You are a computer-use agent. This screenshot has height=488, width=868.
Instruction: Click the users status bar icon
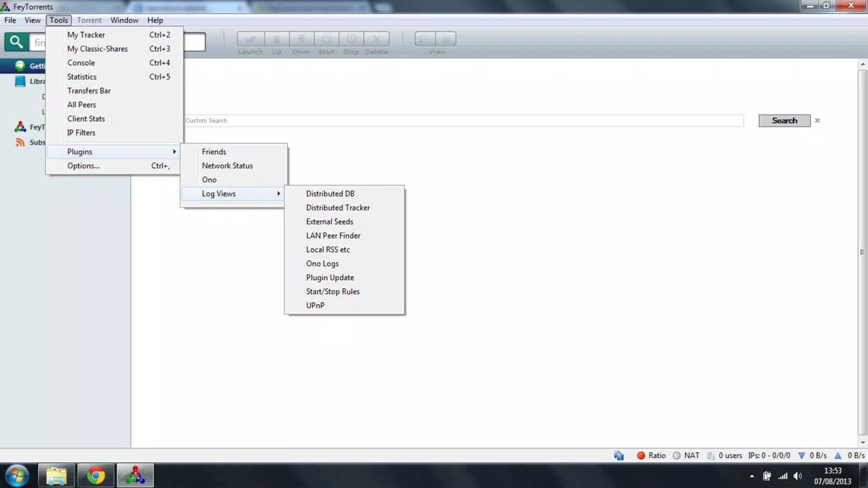point(711,456)
